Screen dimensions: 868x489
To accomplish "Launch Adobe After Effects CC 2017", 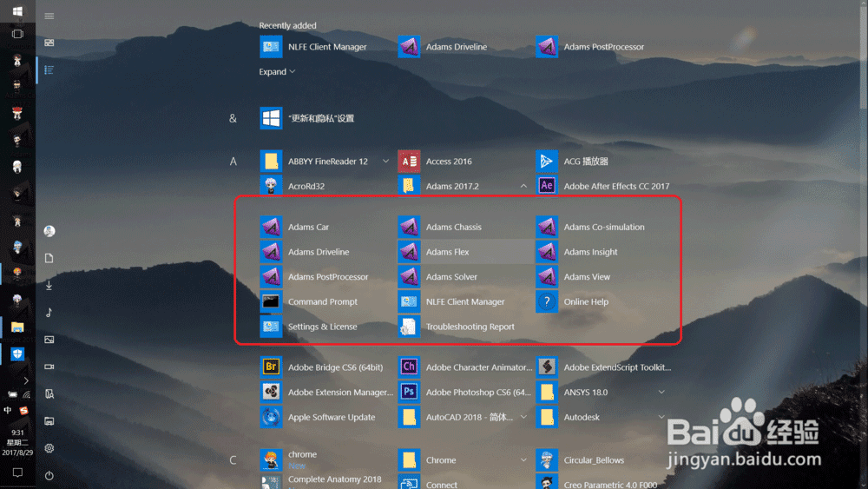I will click(603, 186).
